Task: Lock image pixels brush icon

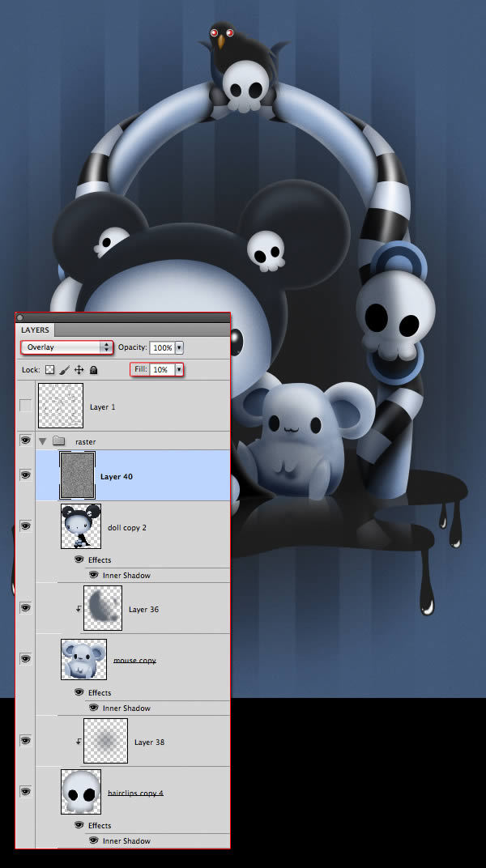Action: (64, 370)
